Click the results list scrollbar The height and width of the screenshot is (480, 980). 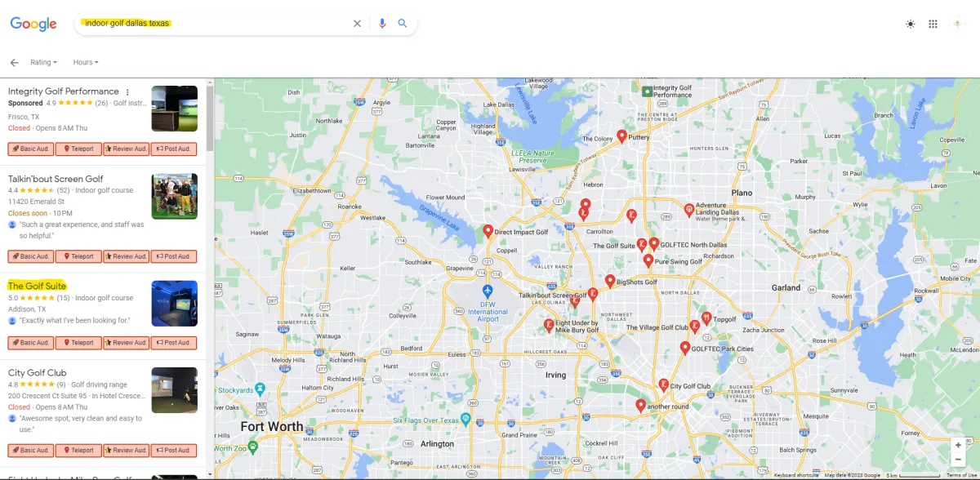[x=210, y=118]
